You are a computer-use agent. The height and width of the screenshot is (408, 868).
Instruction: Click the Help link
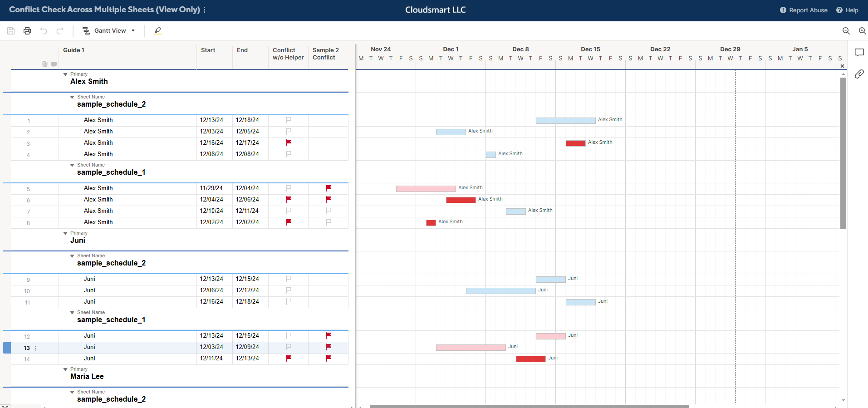[x=847, y=10]
